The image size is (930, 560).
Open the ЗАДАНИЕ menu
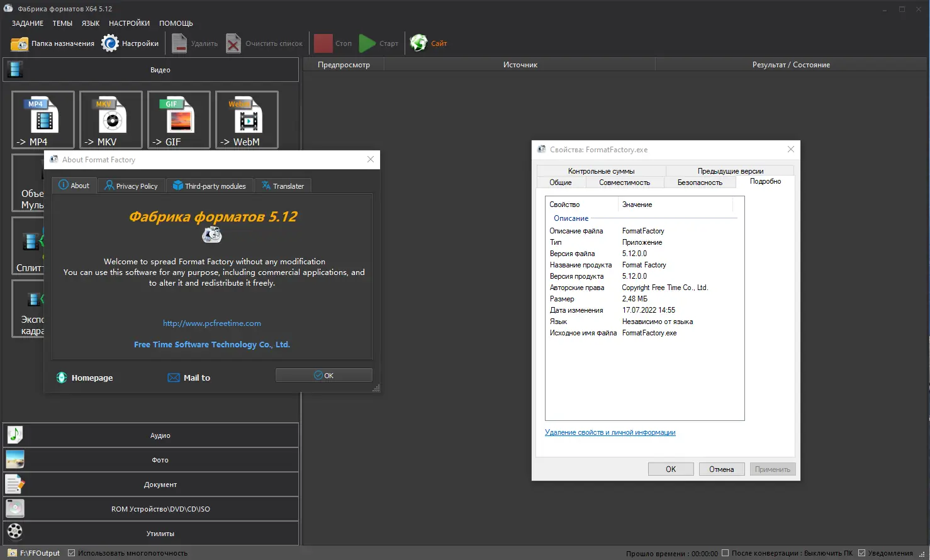(28, 23)
